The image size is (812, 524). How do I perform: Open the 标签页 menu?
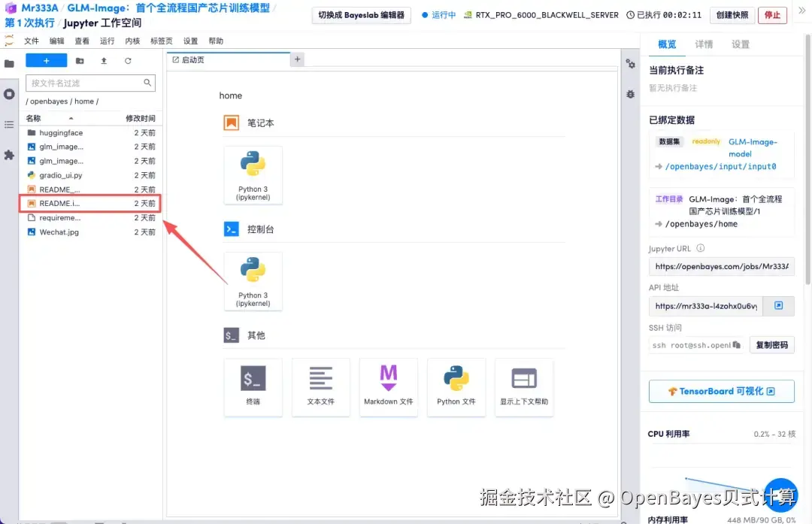162,41
